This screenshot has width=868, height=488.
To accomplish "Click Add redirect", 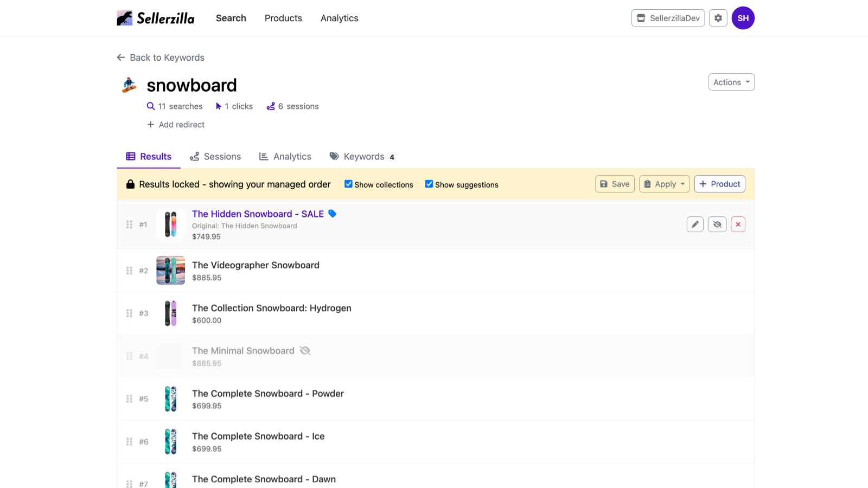I will coord(176,124).
